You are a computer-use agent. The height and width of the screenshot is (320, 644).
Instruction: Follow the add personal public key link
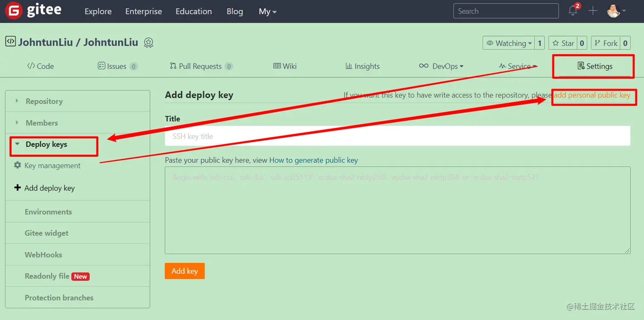pos(592,95)
